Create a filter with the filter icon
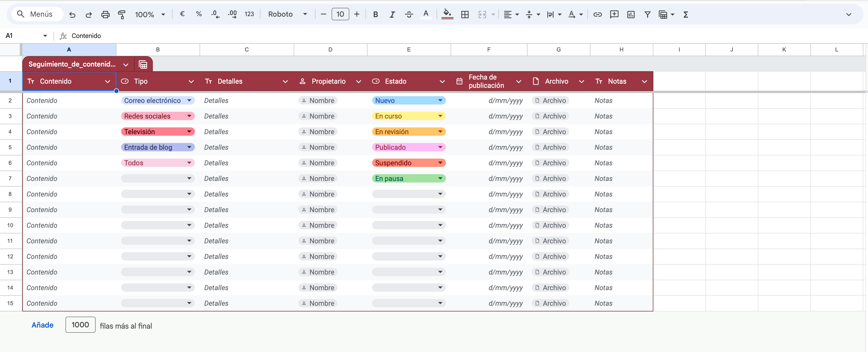Screen dimensions: 868x352 [648, 14]
